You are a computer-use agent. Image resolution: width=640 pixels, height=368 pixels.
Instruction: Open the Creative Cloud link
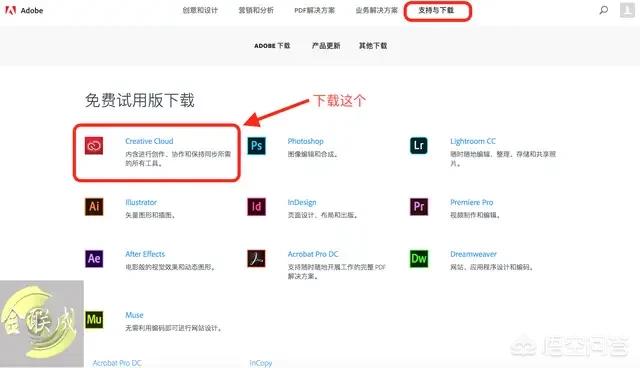pos(149,141)
